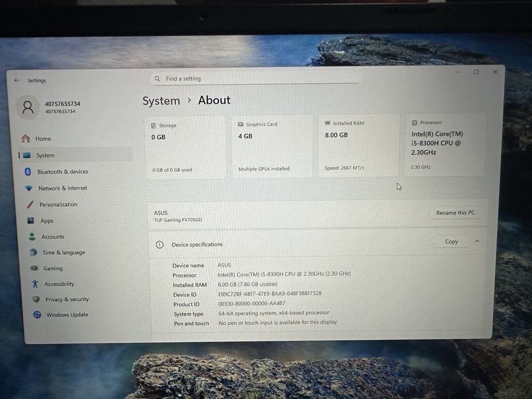Viewport: 532px width, 399px height.
Task: Open the Storage 0 GB card
Action: click(185, 148)
